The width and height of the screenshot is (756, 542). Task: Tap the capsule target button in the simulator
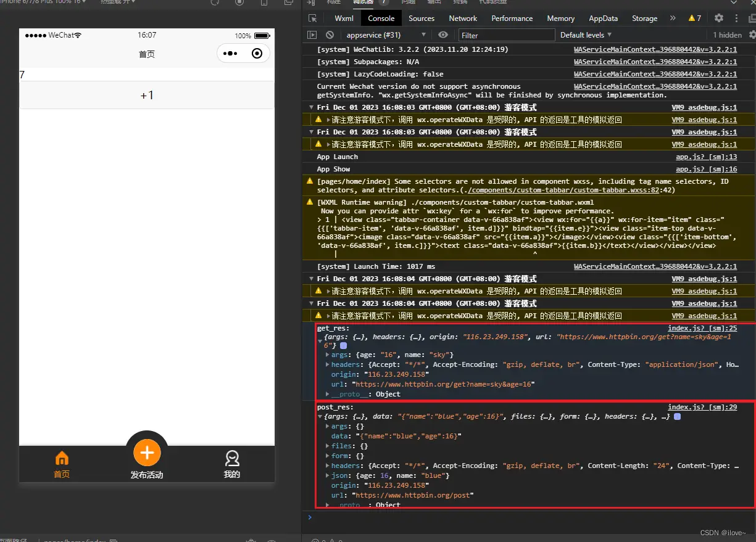pos(257,54)
